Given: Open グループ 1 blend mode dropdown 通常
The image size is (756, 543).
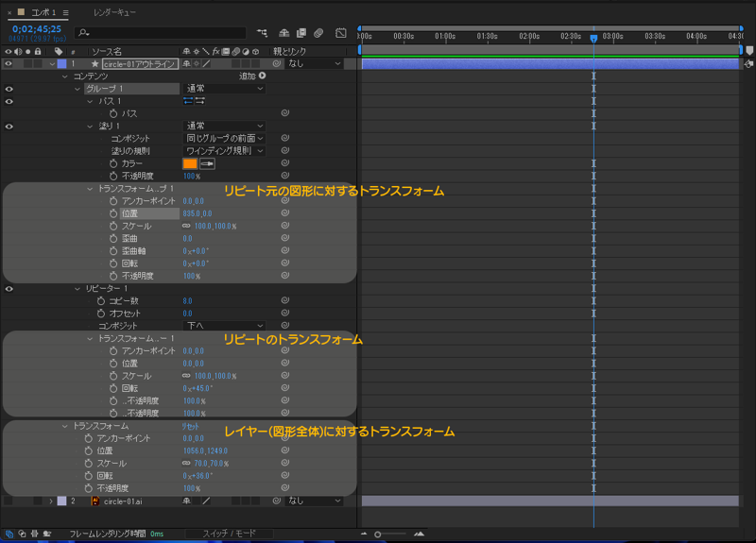Looking at the screenshot, I should click(225, 88).
